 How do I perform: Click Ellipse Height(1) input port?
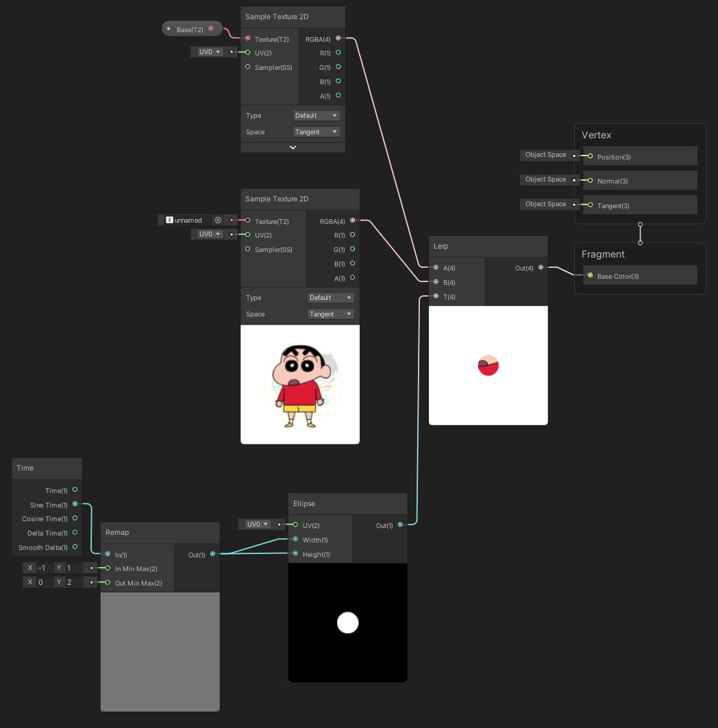(x=295, y=553)
